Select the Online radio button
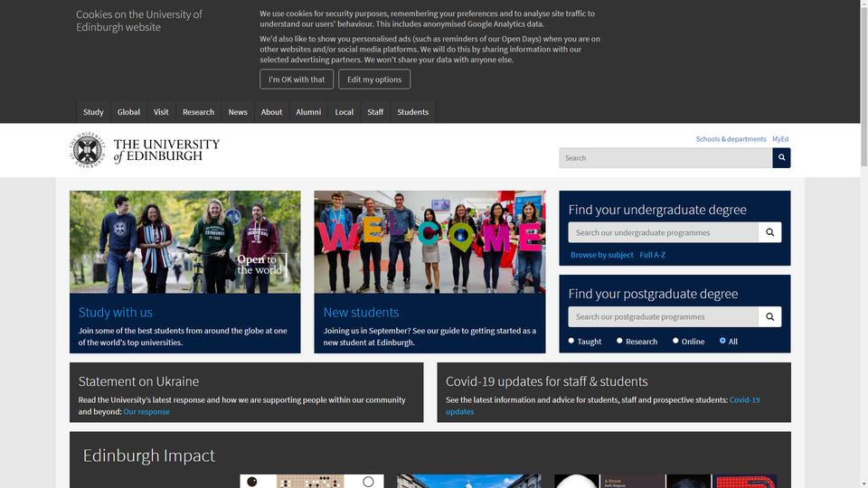Screen dimensions: 868x488 675,341
